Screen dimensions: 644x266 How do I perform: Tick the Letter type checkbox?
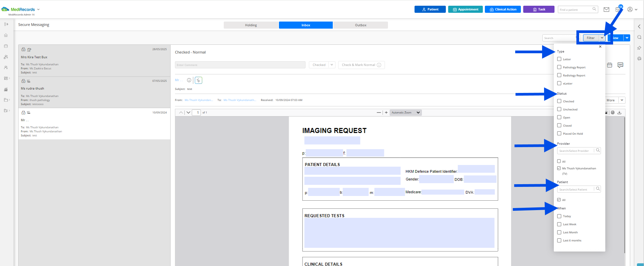pos(559,59)
